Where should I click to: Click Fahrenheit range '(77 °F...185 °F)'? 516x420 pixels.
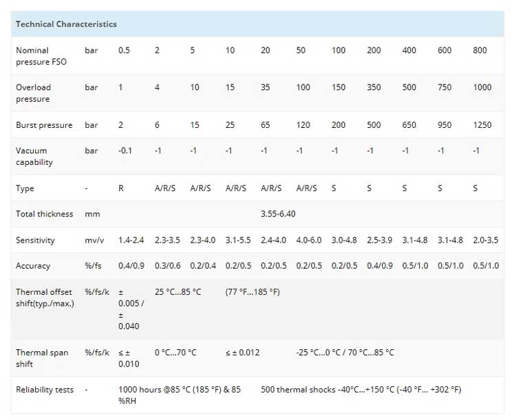pyautogui.click(x=252, y=292)
